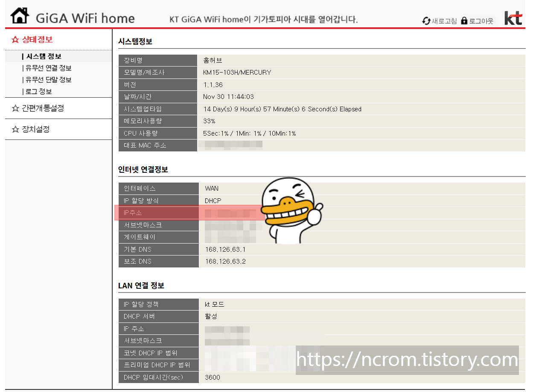Image resolution: width=536 pixels, height=392 pixels.
Task: Click secondary DNS value 168.126.63.2
Action: pos(225,261)
